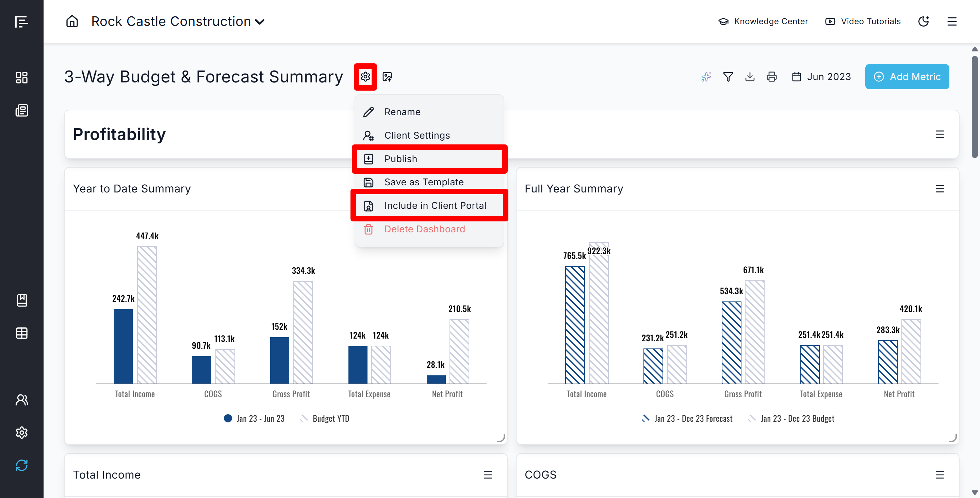Open Full Year Summary hamburger menu
Viewport: 980px width, 498px height.
click(940, 189)
